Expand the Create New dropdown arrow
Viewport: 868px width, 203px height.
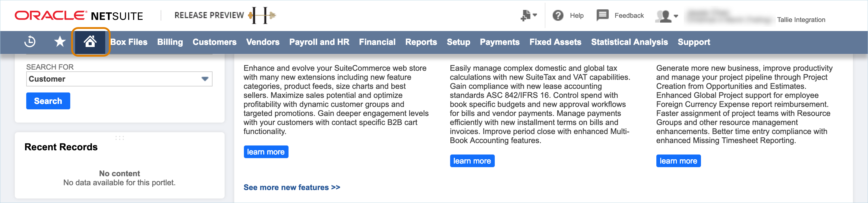coord(535,15)
